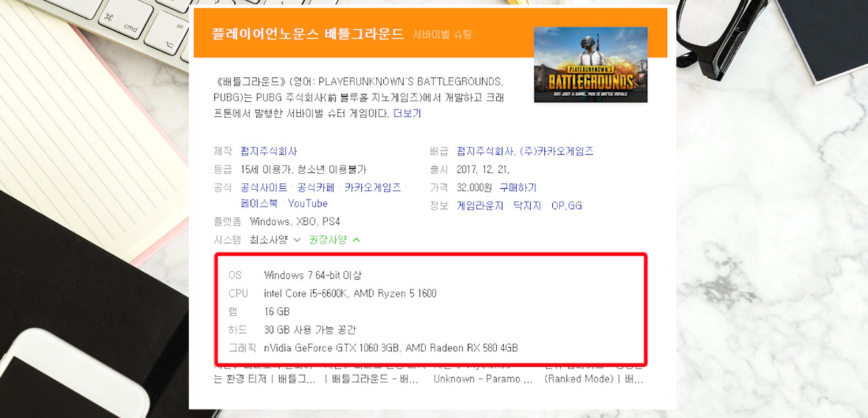Click the Battlegrounds game cover thumbnail

[590, 65]
